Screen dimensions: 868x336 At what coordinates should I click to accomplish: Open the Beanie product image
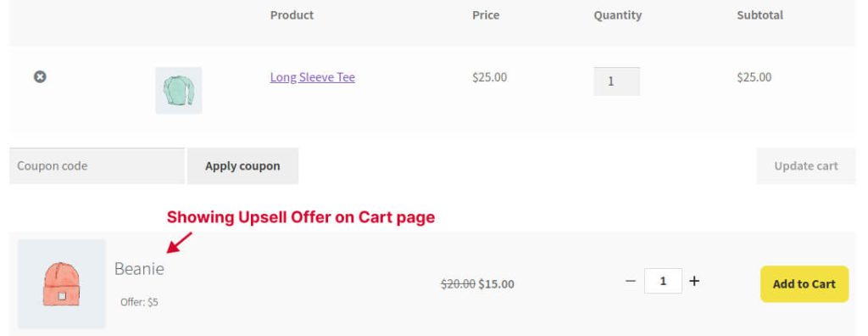(61, 284)
